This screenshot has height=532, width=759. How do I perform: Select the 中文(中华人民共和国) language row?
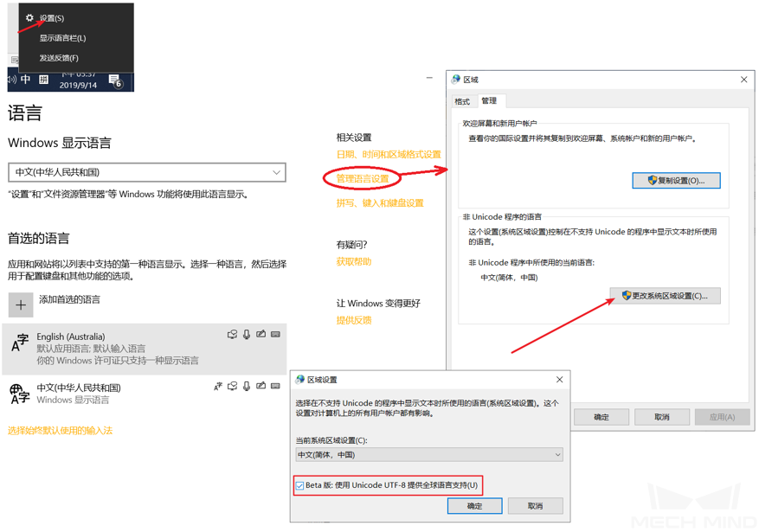[x=145, y=394]
